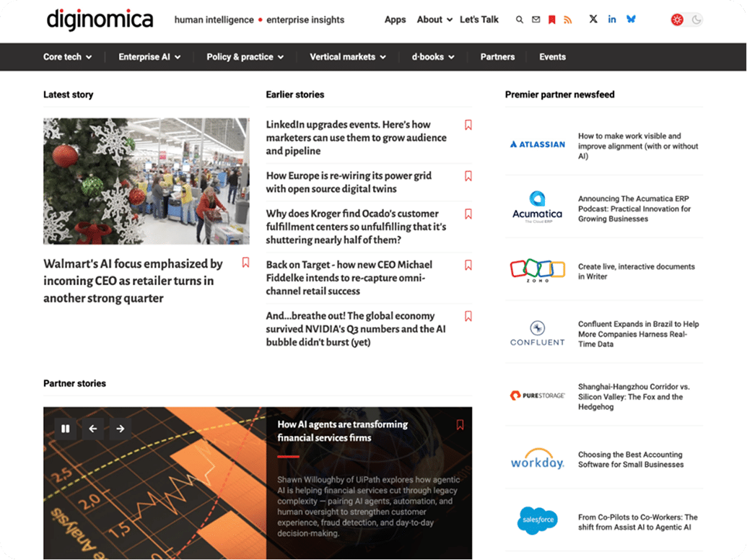Visit the LinkedIn social icon

tap(612, 19)
